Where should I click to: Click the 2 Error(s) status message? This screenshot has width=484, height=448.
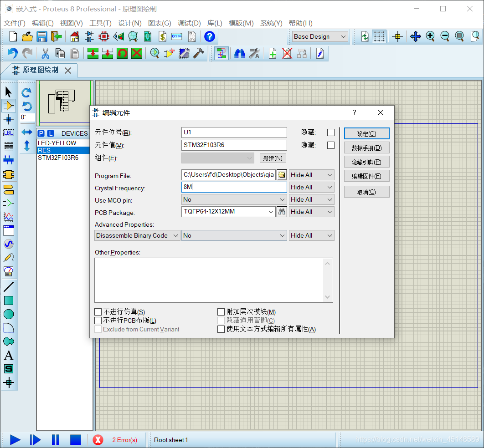point(125,440)
